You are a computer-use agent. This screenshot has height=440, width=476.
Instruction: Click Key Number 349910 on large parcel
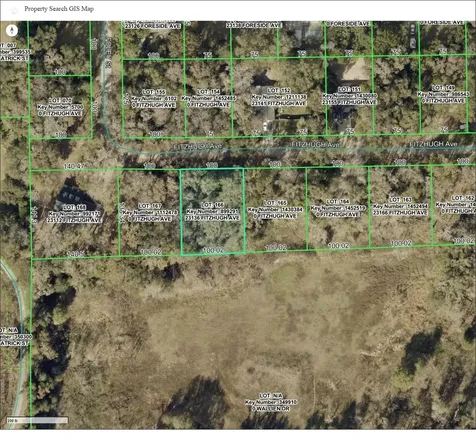271,402
